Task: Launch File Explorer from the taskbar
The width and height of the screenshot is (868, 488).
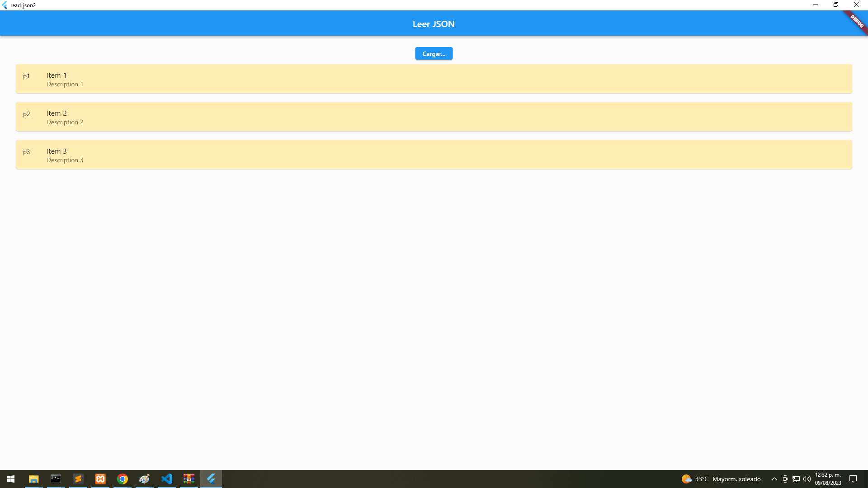Action: 33,479
